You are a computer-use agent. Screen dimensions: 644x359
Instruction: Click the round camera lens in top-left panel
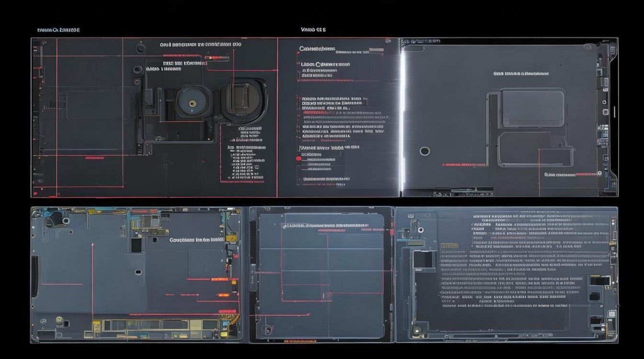193,102
